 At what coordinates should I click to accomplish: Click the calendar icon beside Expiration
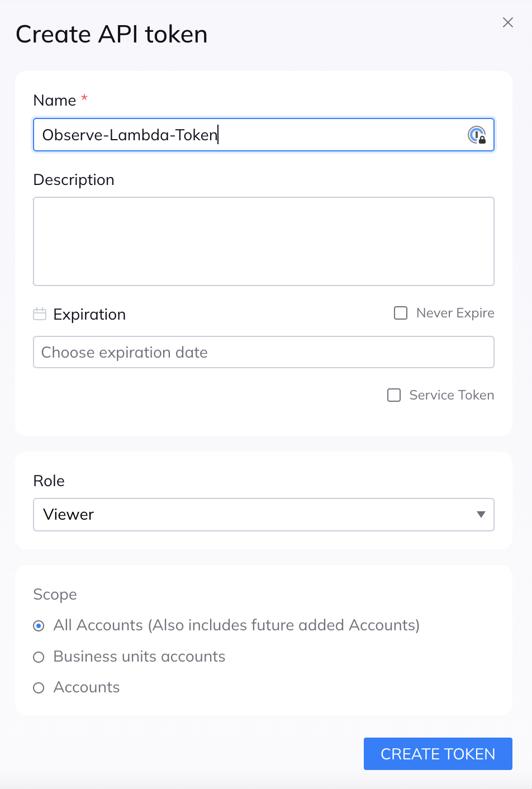[x=40, y=314]
